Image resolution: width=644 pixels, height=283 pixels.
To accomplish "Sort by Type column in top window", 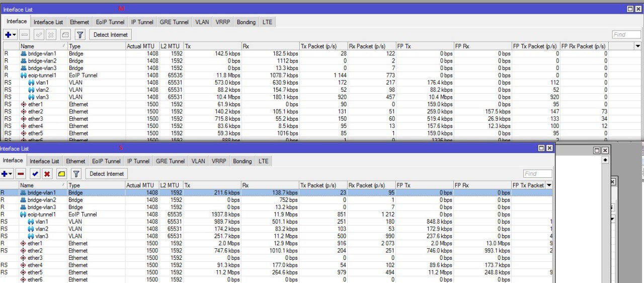I will pos(96,46).
